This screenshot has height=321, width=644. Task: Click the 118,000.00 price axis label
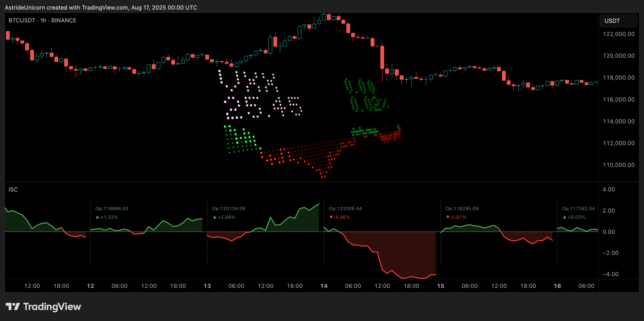(x=619, y=78)
